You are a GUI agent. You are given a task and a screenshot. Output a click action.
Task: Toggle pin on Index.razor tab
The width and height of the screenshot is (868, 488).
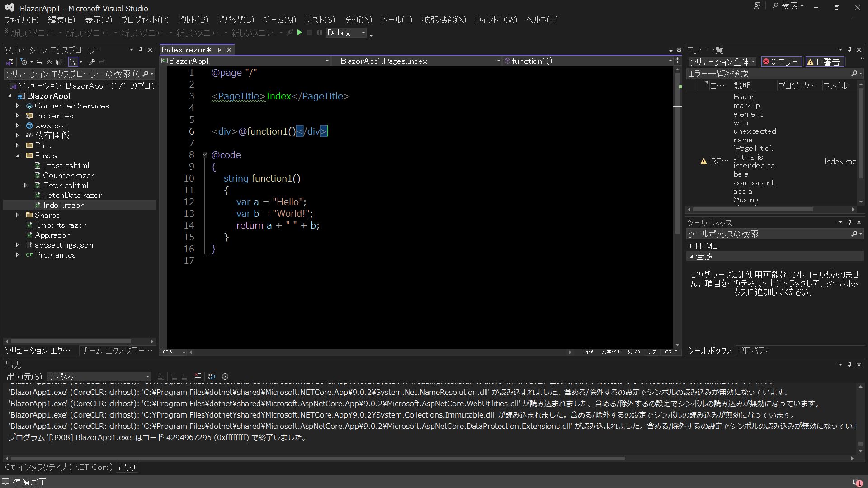coord(219,50)
